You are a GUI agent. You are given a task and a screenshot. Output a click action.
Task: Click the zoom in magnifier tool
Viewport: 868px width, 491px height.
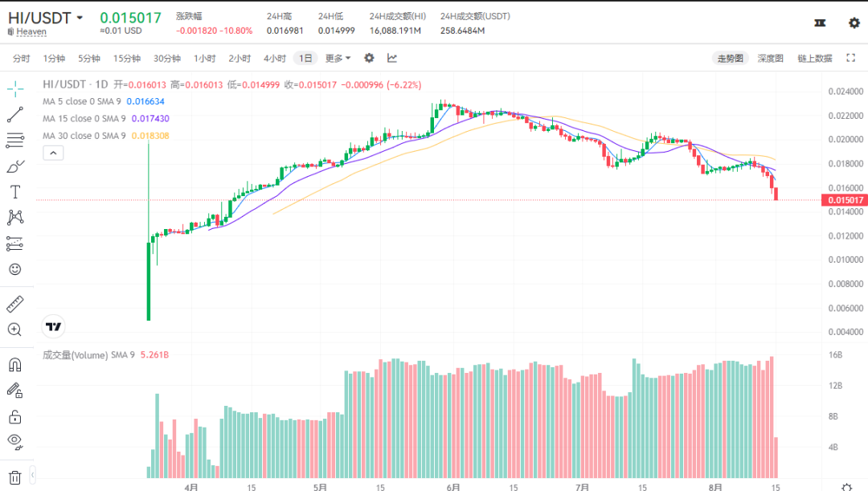14,329
